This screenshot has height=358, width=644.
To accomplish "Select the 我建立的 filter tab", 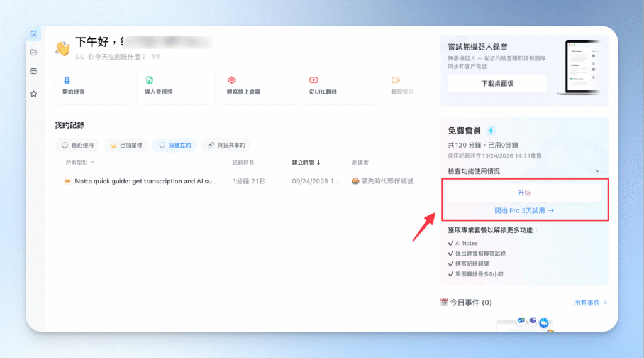I will click(x=175, y=145).
